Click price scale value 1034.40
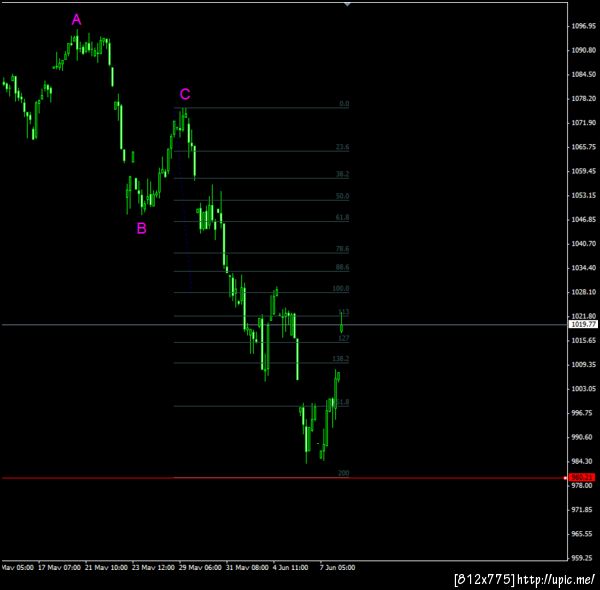The height and width of the screenshot is (590, 600). pyautogui.click(x=584, y=268)
